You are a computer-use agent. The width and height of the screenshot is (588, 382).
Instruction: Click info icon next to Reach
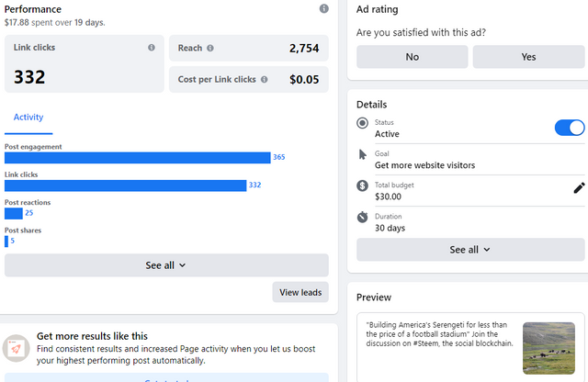[x=210, y=48]
